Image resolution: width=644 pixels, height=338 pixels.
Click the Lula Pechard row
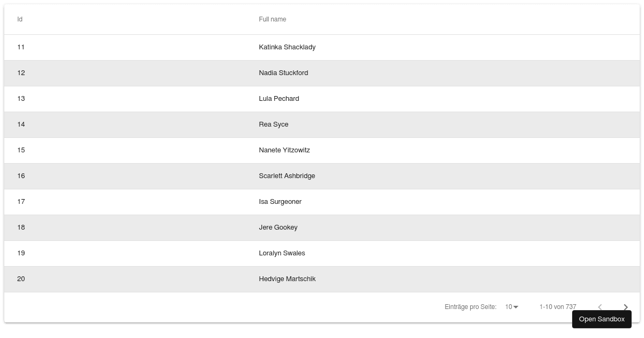tap(279, 99)
